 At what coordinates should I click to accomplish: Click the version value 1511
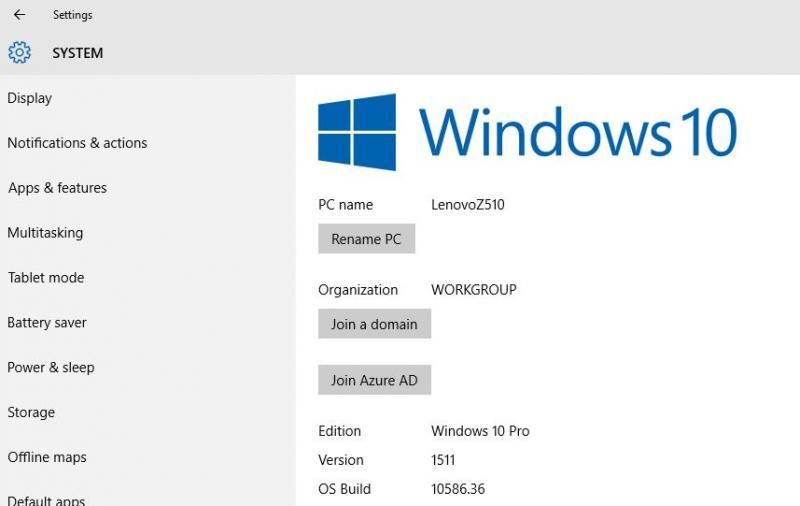(443, 460)
